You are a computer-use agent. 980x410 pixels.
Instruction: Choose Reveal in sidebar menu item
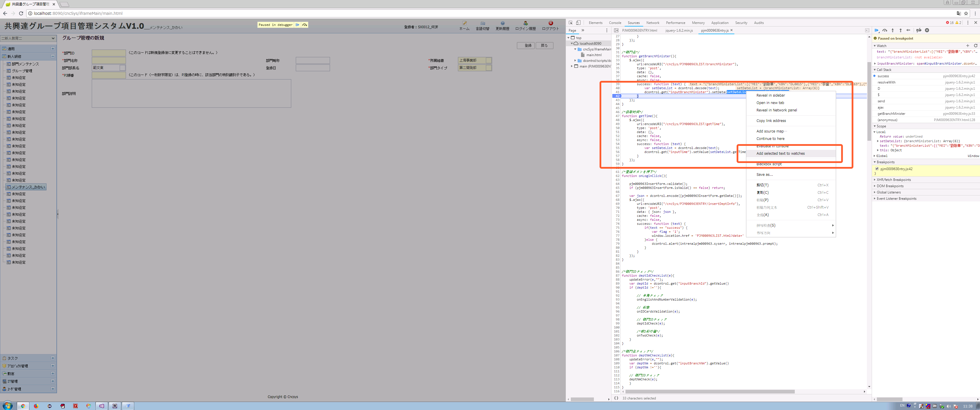click(x=791, y=95)
